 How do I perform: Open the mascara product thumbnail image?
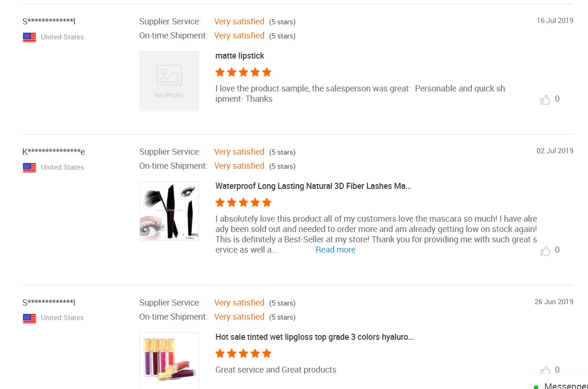pos(169,211)
